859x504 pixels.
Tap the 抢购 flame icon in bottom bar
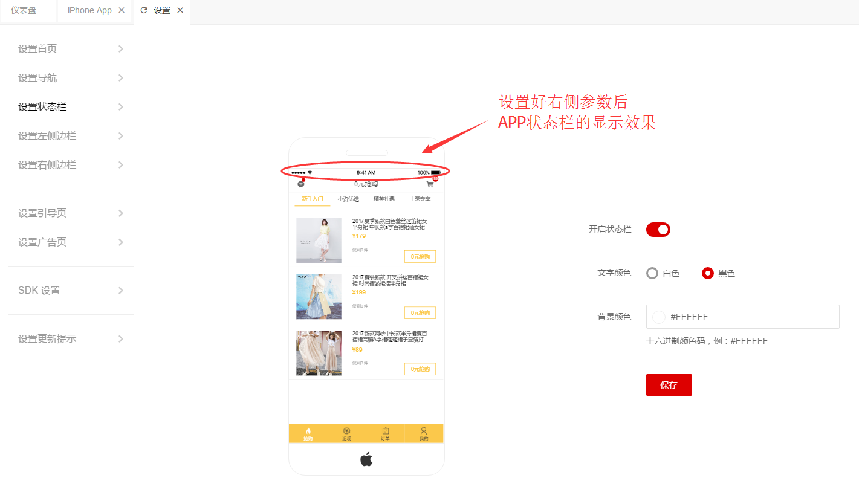point(308,431)
